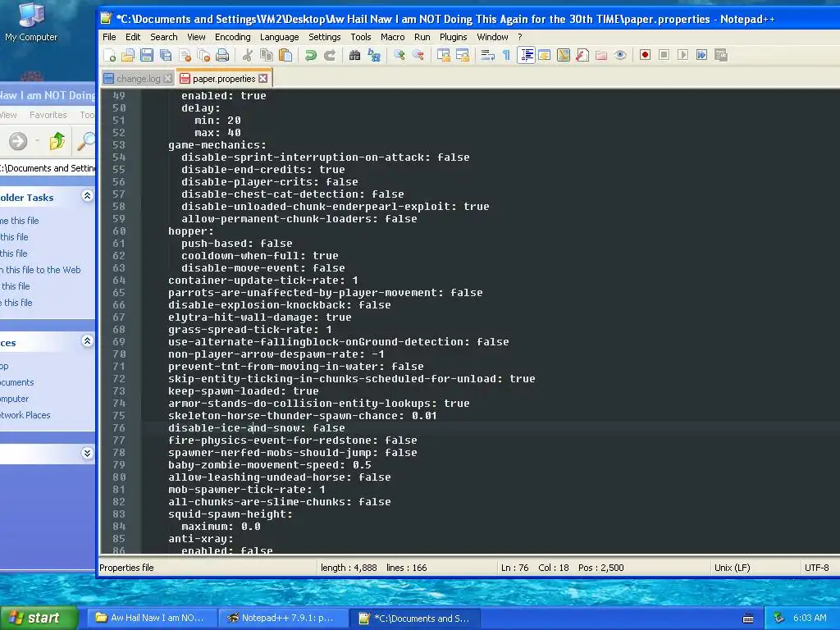This screenshot has width=840, height=630.
Task: Start macro recording with red dot icon
Action: [x=645, y=55]
